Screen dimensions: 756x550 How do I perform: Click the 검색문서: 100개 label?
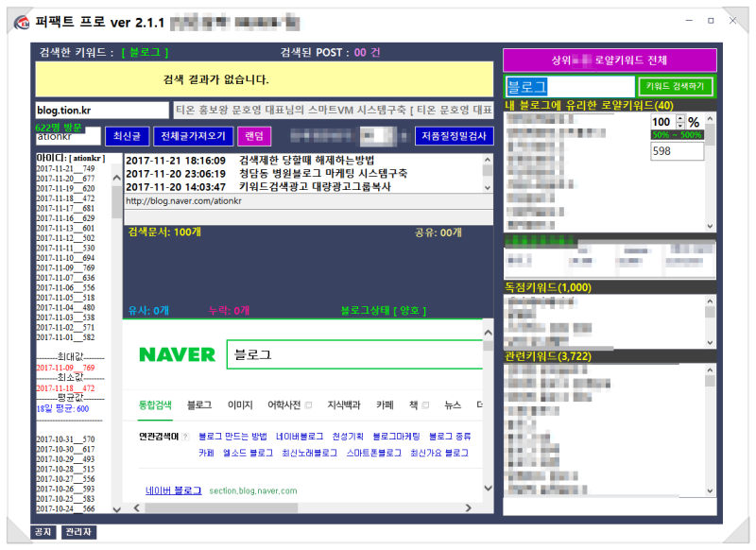click(164, 232)
